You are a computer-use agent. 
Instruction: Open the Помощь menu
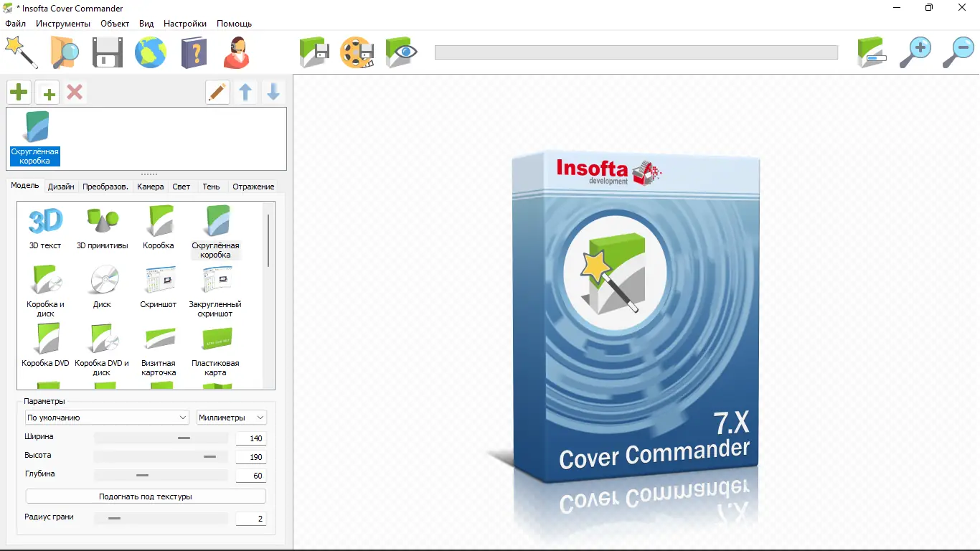(234, 24)
